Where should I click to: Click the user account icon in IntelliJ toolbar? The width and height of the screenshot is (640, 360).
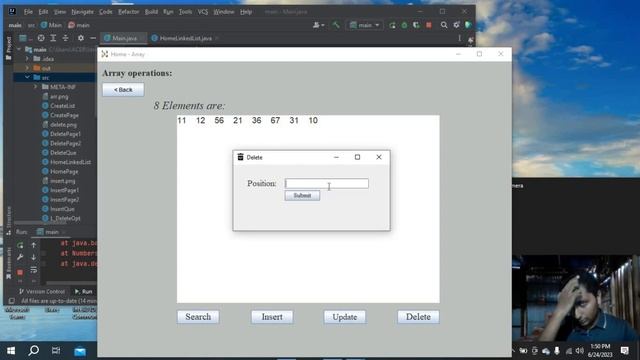click(318, 25)
